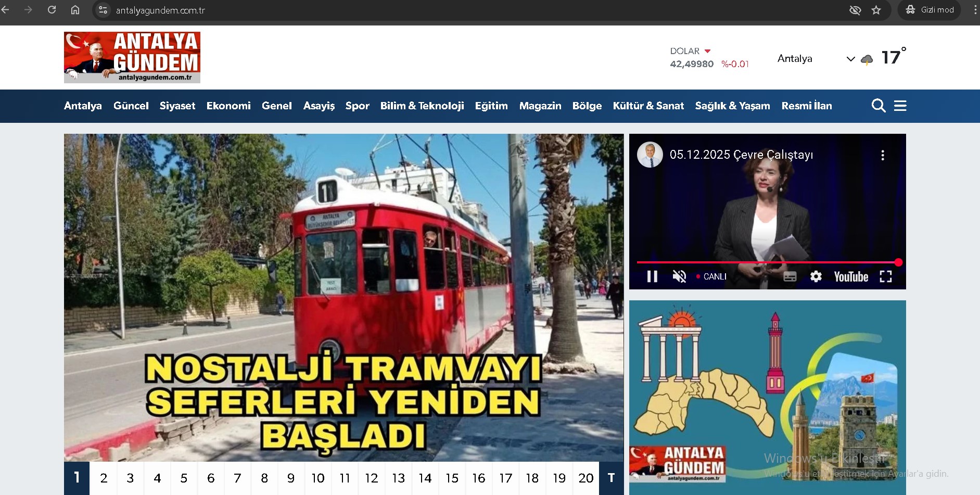Open the Bilim & Teknoloji section
This screenshot has width=980, height=495.
coord(422,106)
